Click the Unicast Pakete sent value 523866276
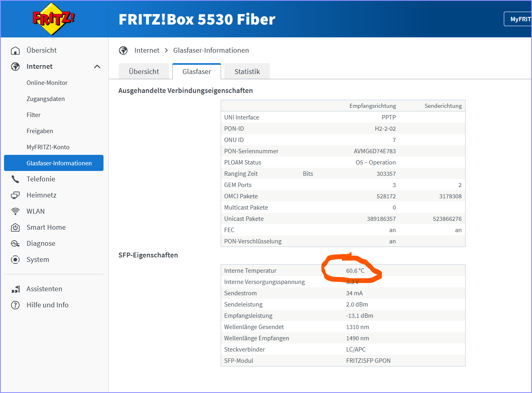 click(447, 219)
